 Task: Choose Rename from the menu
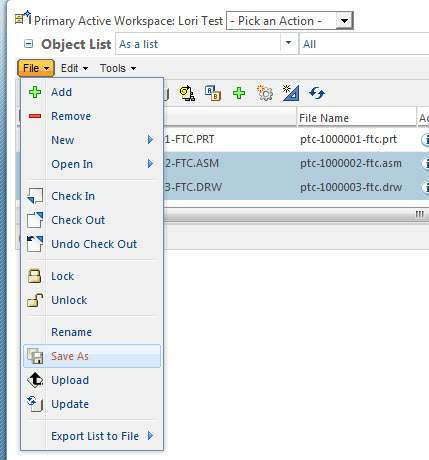(x=92, y=332)
